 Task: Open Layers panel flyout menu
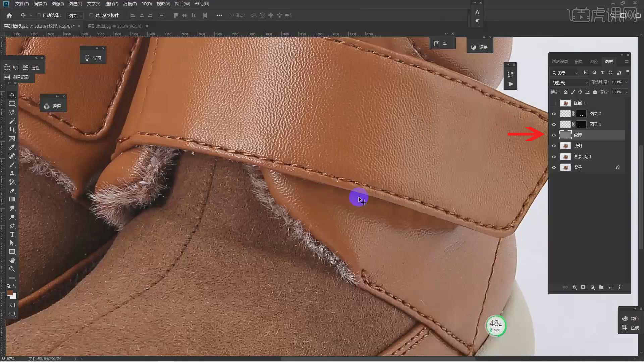point(627,61)
